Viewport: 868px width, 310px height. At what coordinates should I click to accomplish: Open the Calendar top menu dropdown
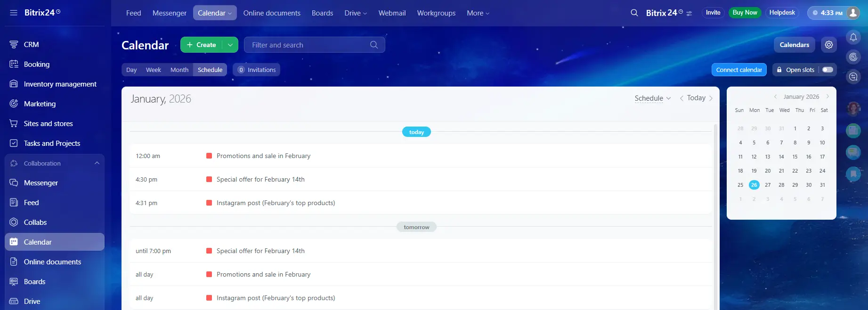[x=215, y=13]
